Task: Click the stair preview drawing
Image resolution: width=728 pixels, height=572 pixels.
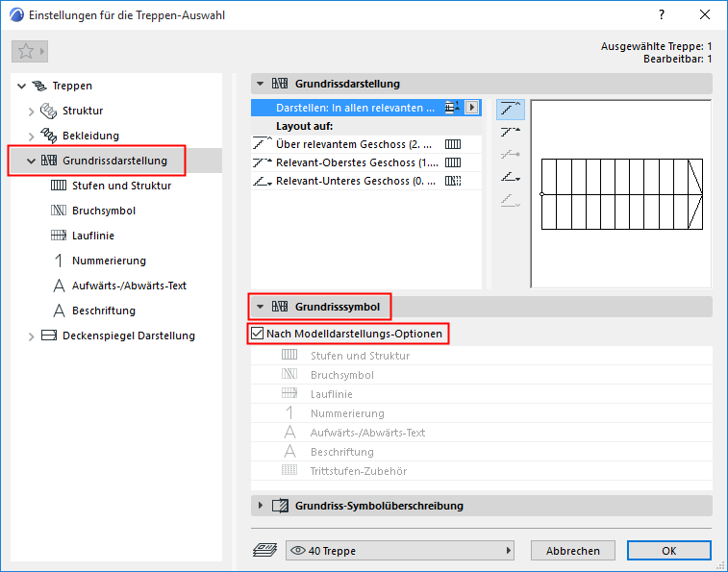Action: pyautogui.click(x=621, y=194)
